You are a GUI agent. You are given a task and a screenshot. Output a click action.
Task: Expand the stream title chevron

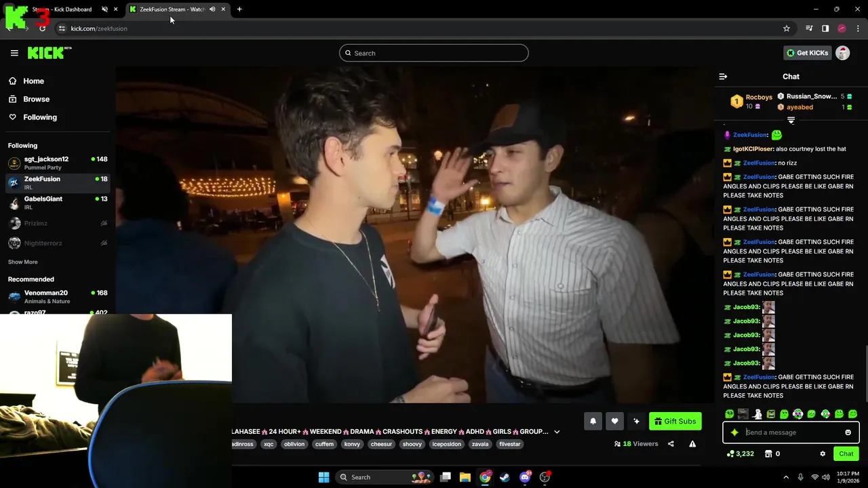[x=557, y=432]
